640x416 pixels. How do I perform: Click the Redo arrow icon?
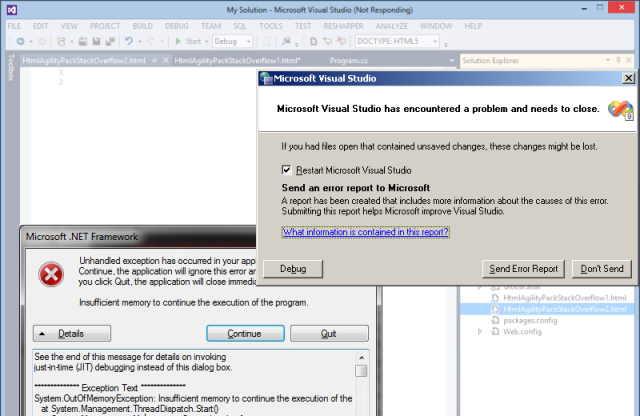pos(151,41)
